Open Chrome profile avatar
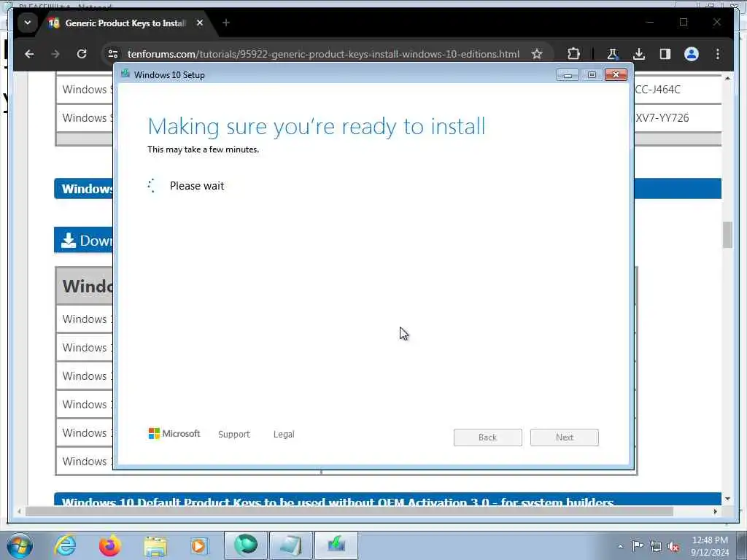 pos(692,54)
